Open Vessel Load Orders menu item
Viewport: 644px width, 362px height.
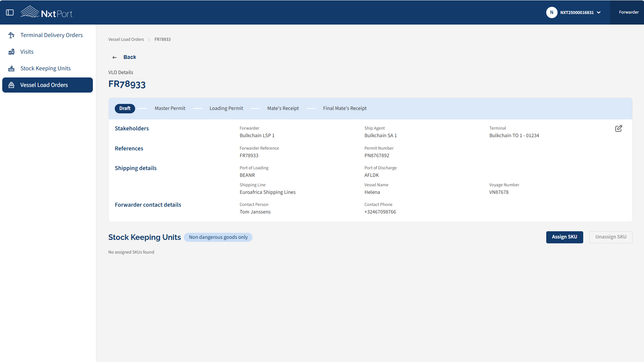click(x=48, y=85)
